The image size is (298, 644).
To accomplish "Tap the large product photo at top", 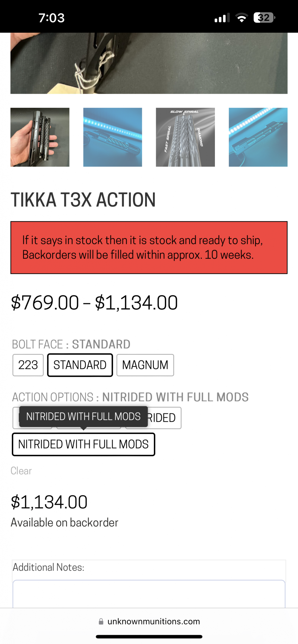I will pos(149,63).
